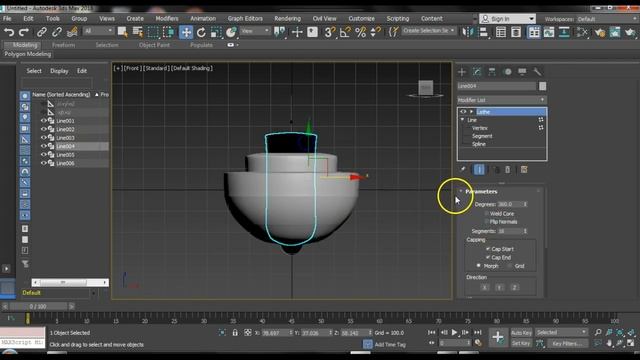This screenshot has height=360, width=640.
Task: Toggle Lathe modifier eye visibility
Action: [x=463, y=111]
